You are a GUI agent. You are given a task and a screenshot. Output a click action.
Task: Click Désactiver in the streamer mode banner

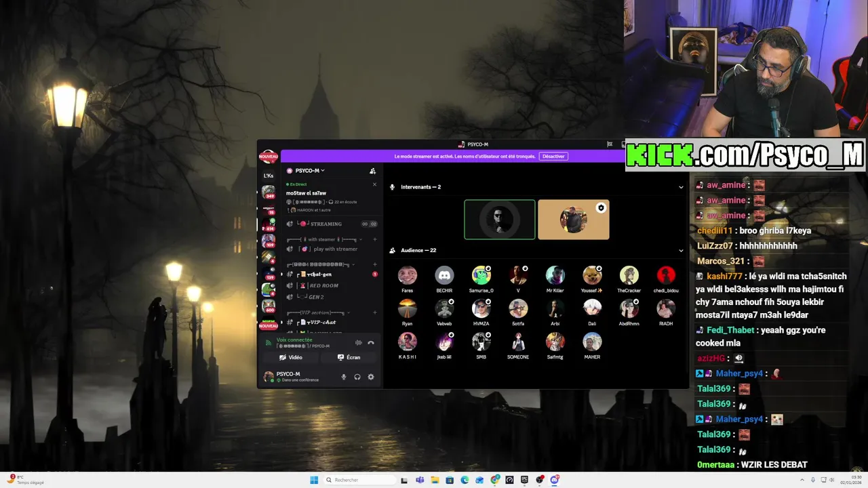553,156
